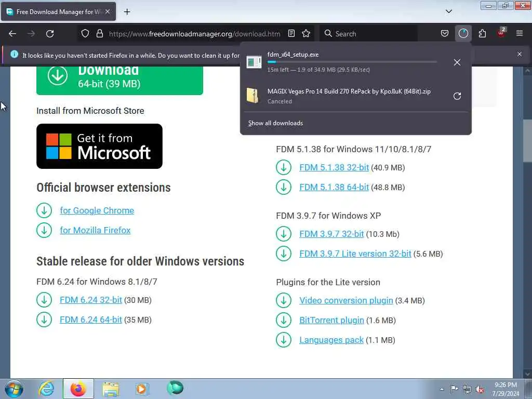Bookmark this page with the star icon
Viewport: 532px width, 399px height.
tap(306, 34)
